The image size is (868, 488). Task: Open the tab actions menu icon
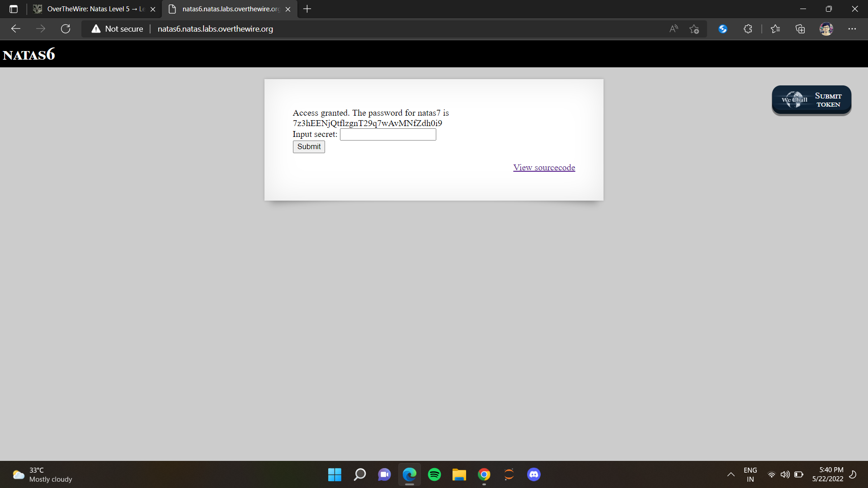14,9
